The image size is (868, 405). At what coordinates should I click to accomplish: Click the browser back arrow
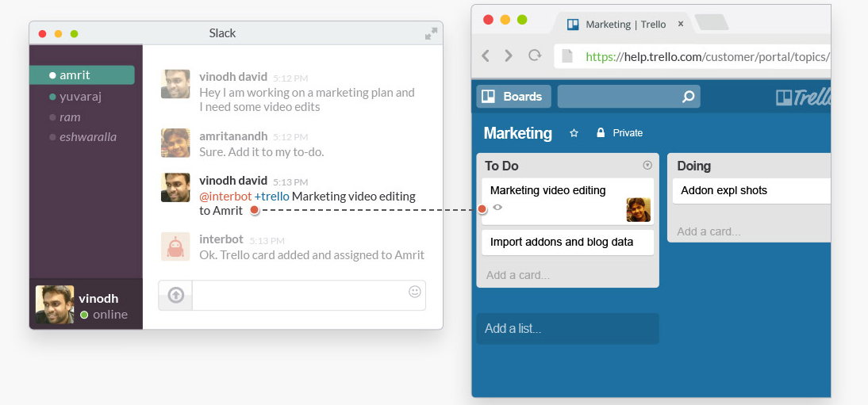click(x=486, y=55)
